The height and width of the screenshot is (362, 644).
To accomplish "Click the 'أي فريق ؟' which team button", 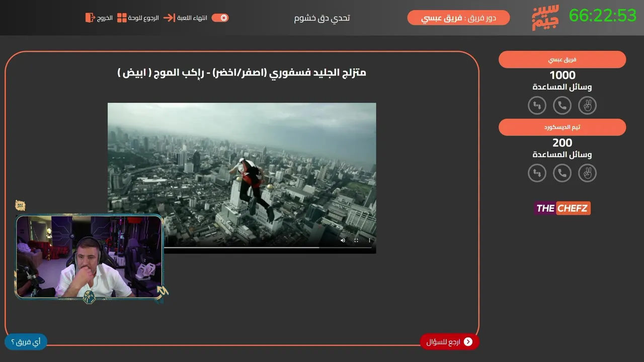I will coord(26,342).
